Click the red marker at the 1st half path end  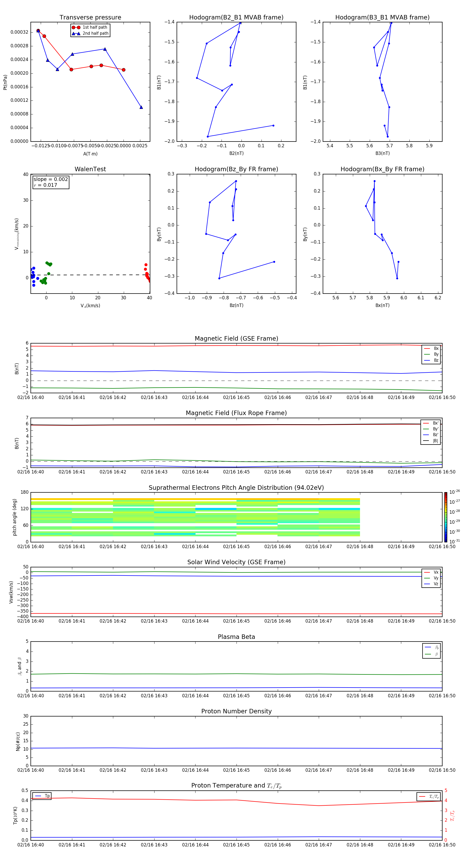tap(124, 70)
